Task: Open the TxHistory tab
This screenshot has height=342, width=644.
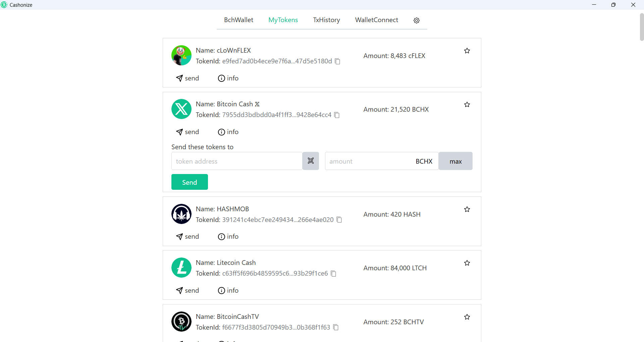Action: 326,20
